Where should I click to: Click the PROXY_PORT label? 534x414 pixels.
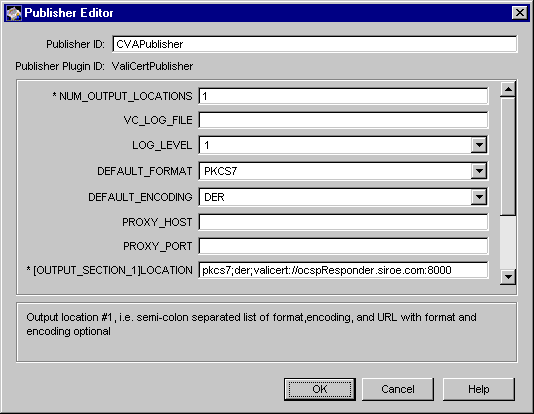point(158,246)
